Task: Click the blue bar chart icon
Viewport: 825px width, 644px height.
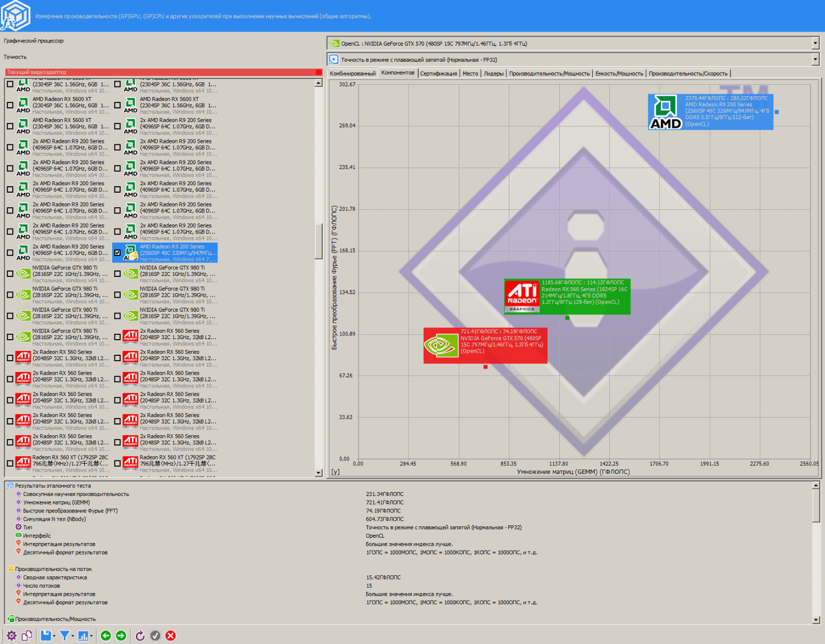Action: pos(83,635)
